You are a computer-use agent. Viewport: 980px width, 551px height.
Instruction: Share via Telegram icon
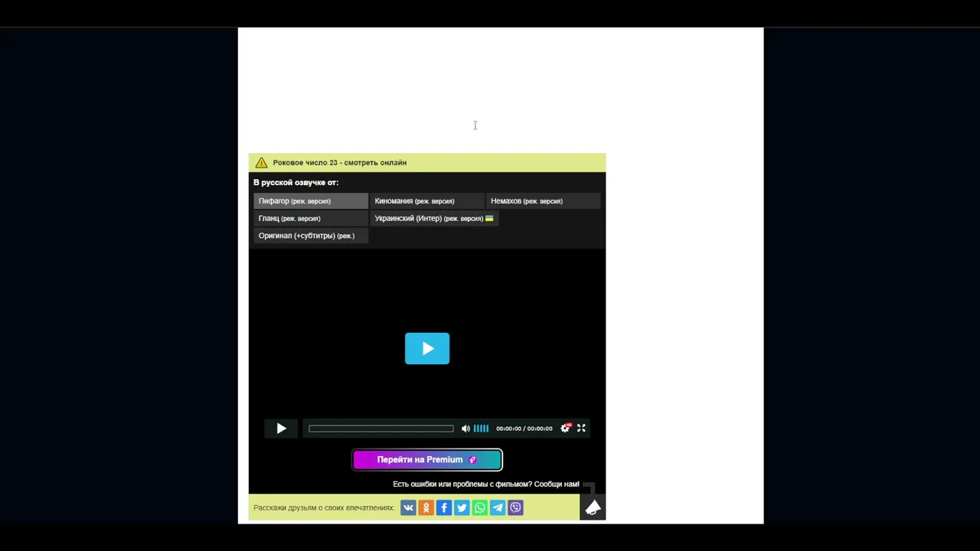pos(498,507)
